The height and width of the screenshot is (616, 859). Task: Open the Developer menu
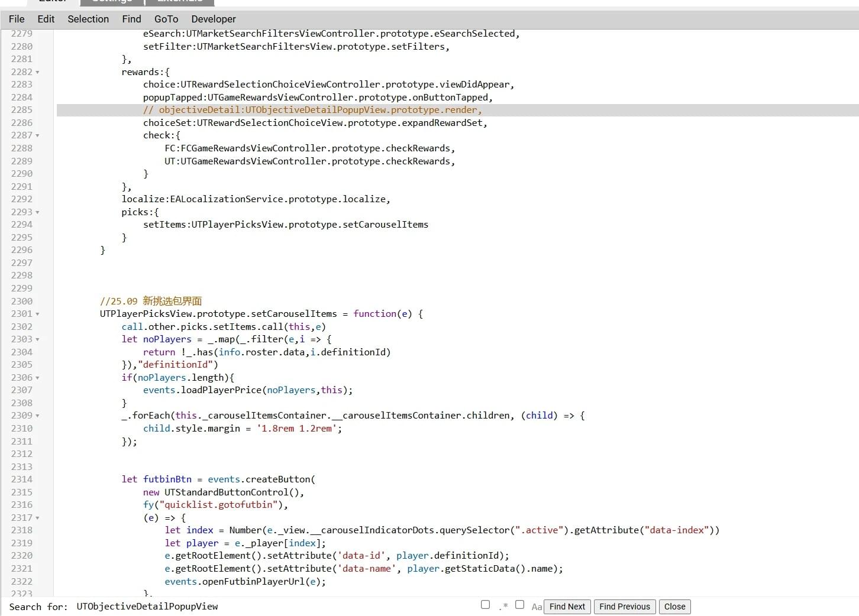[214, 19]
